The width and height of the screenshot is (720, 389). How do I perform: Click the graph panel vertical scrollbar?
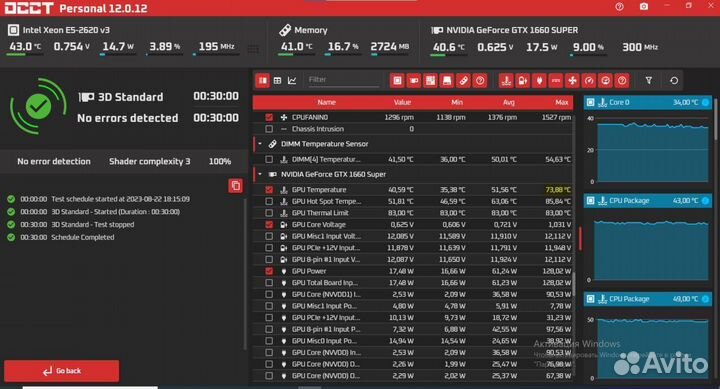coord(715,119)
